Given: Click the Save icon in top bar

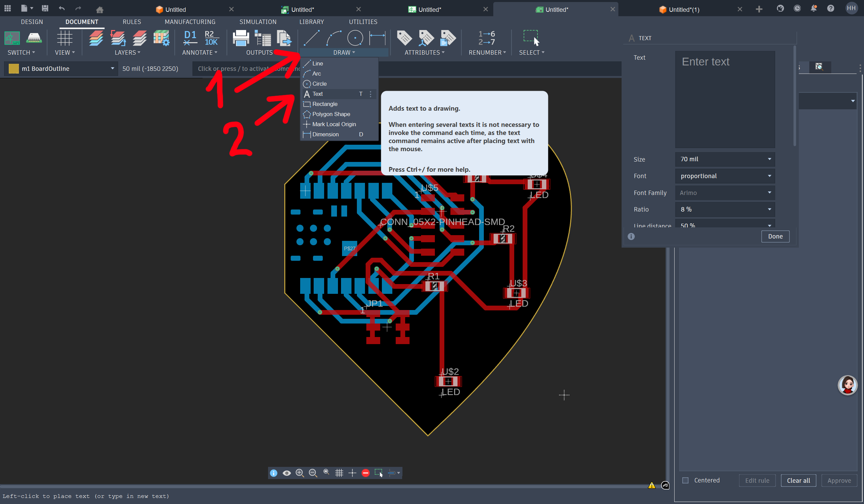Looking at the screenshot, I should click(45, 8).
